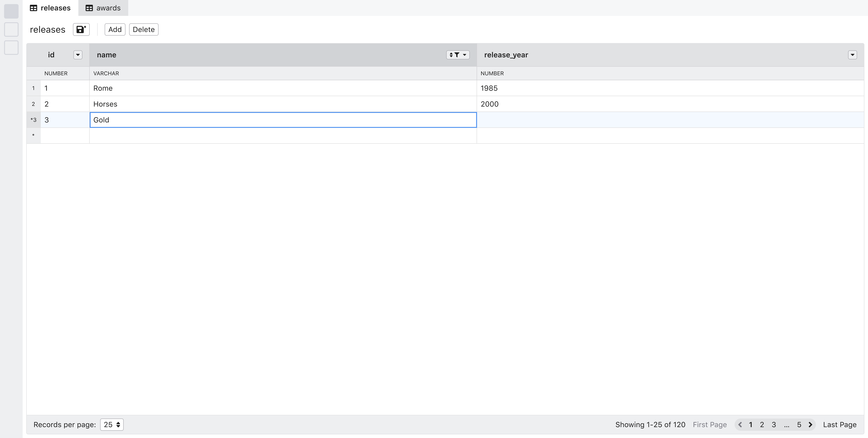The width and height of the screenshot is (868, 438).
Task: Click empty release_year cell in Gold row
Action: (x=670, y=120)
